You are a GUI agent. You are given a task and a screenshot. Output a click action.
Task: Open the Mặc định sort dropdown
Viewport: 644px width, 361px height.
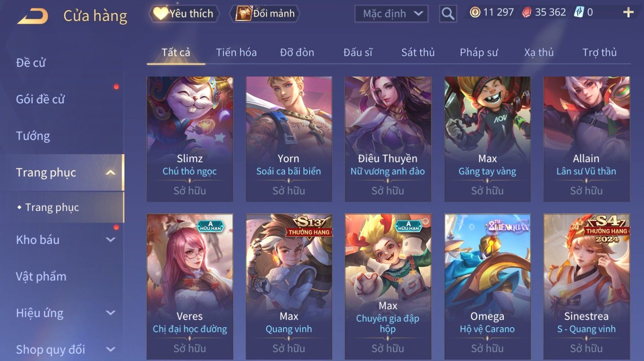391,14
